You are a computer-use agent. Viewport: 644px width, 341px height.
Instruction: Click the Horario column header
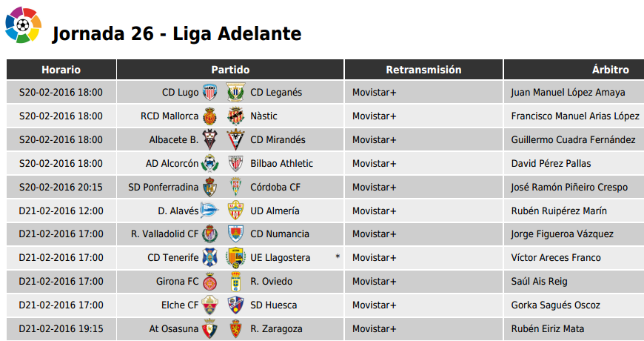pos(61,70)
